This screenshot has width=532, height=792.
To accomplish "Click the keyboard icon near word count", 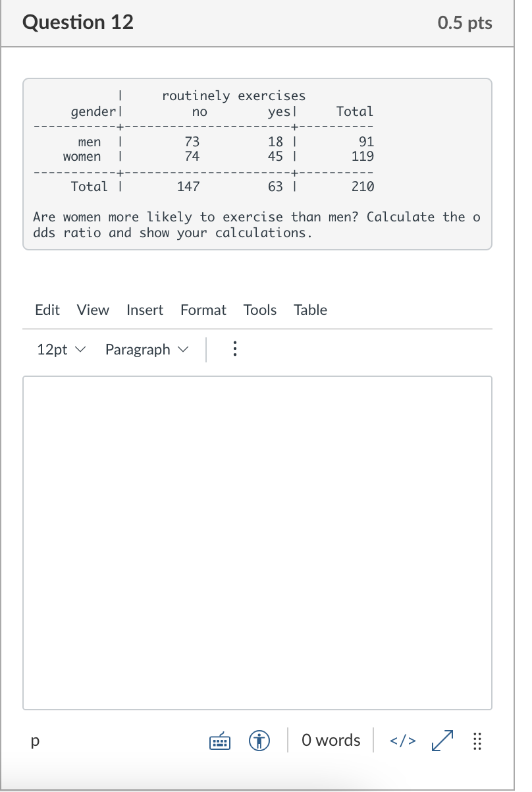I will pos(219,741).
